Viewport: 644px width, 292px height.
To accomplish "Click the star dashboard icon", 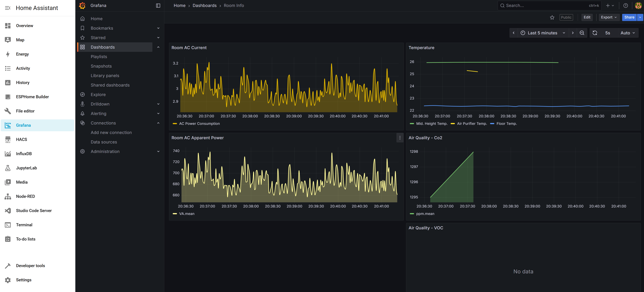I will click(552, 17).
